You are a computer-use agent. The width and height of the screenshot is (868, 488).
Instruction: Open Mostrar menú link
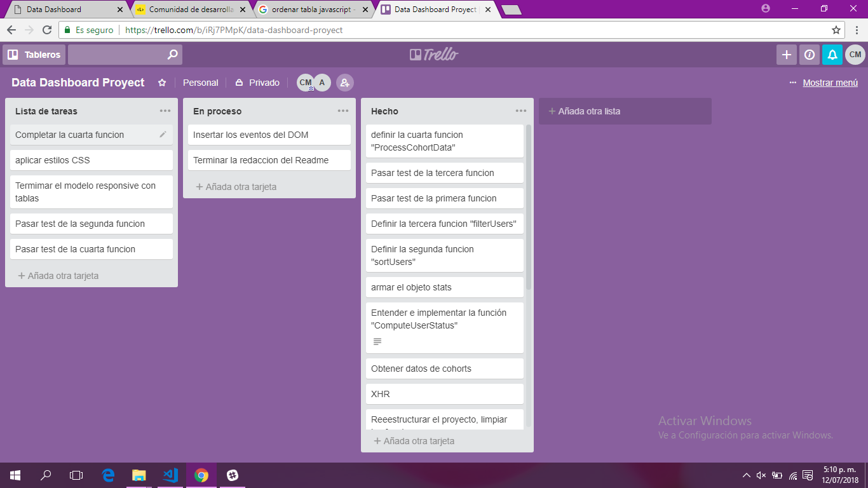[830, 83]
